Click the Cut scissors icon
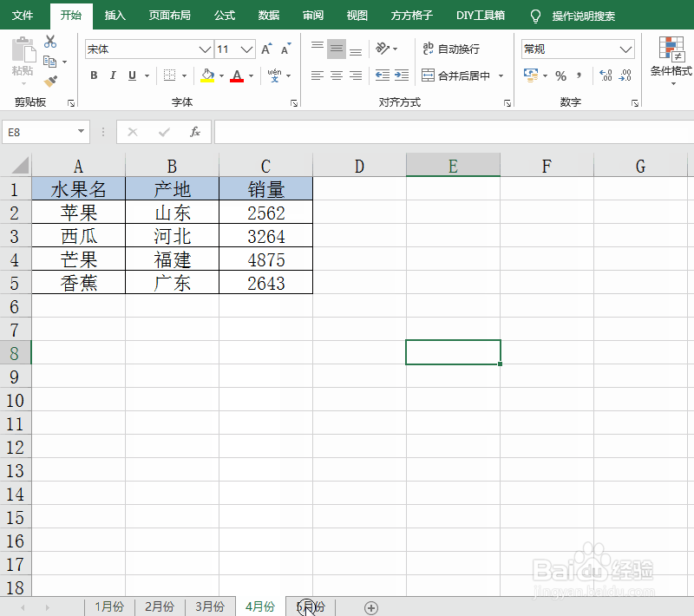 50,42
